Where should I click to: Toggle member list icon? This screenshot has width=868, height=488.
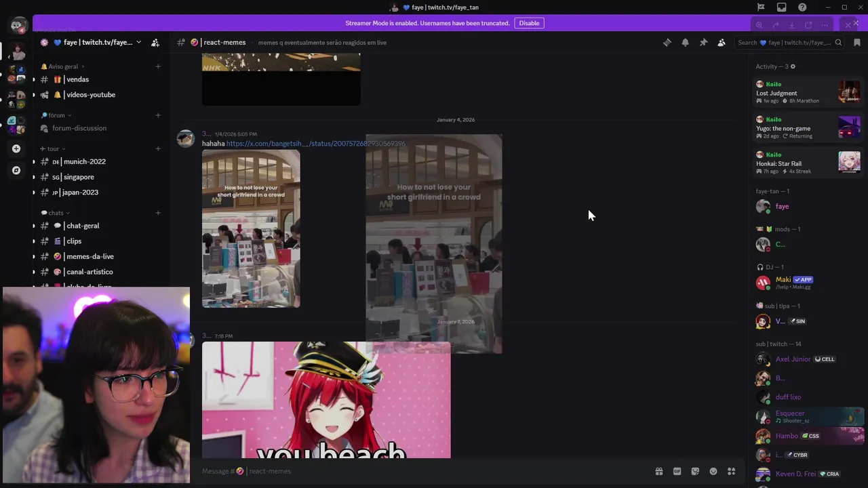point(722,42)
